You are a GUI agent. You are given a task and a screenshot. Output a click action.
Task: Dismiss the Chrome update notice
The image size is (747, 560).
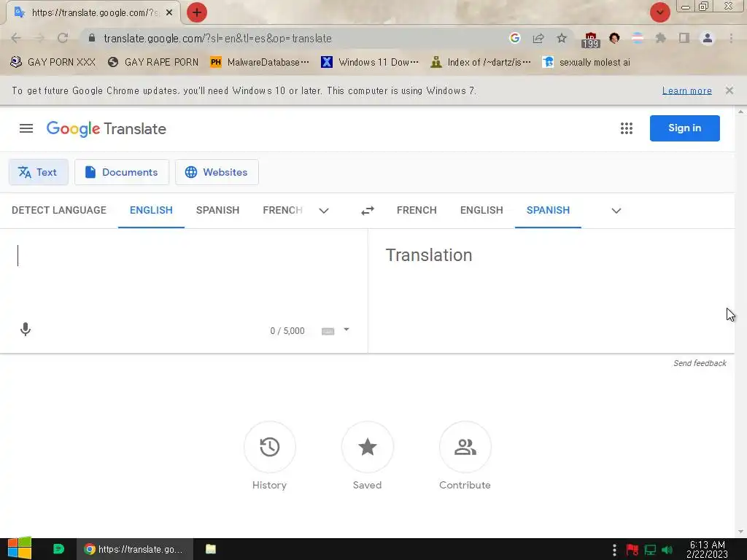point(729,90)
